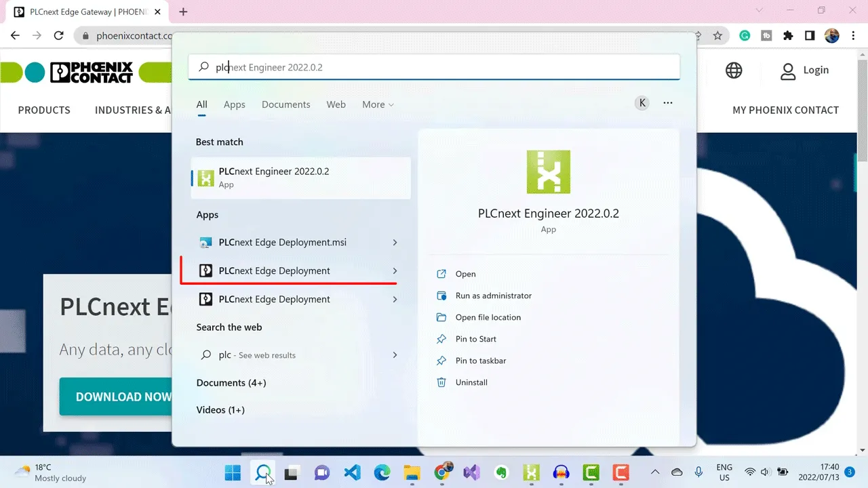The image size is (868, 488).
Task: Click the K user account avatar in the search panel
Action: click(642, 103)
